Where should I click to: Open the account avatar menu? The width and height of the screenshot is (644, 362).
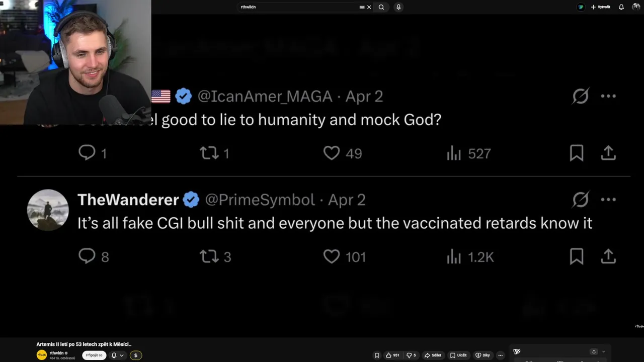click(x=636, y=7)
